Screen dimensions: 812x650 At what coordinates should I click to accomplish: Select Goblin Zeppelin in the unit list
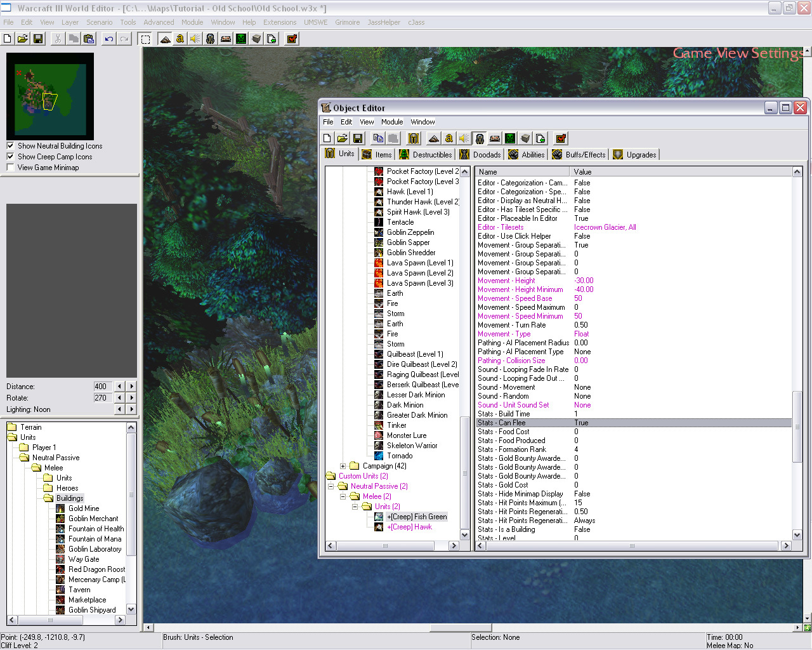[410, 232]
